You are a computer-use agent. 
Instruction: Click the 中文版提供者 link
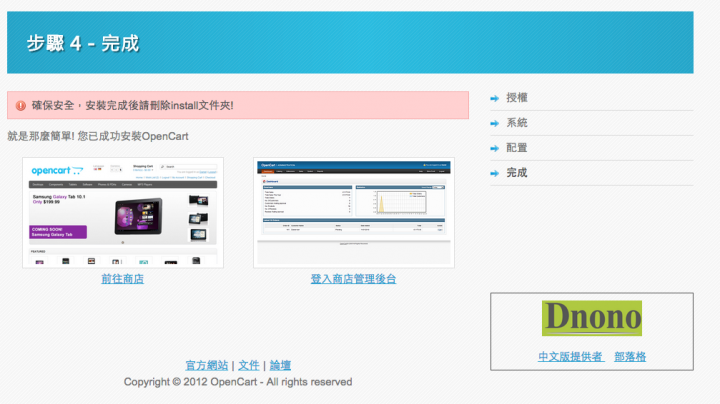pyautogui.click(x=571, y=357)
